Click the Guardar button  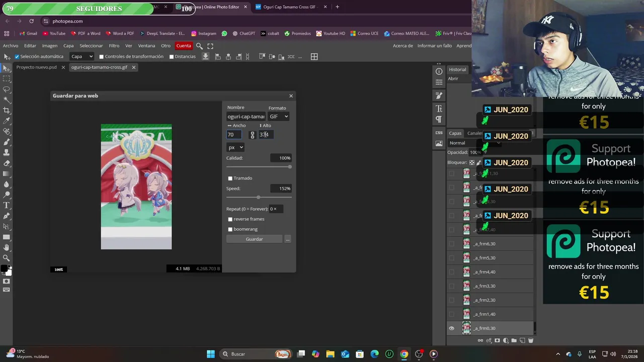(254, 239)
